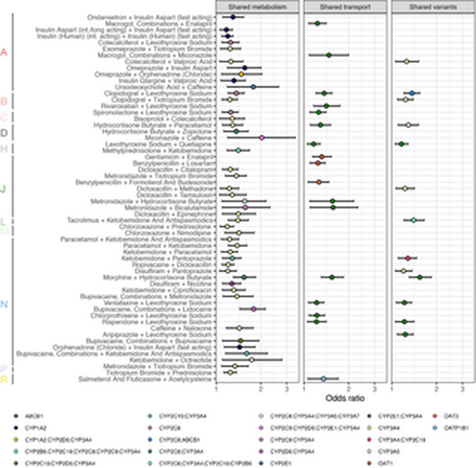Screen dimensions: 476x468
Task: Select the row label Insulin Glargine + Valproic Acid
Action: tap(165, 80)
